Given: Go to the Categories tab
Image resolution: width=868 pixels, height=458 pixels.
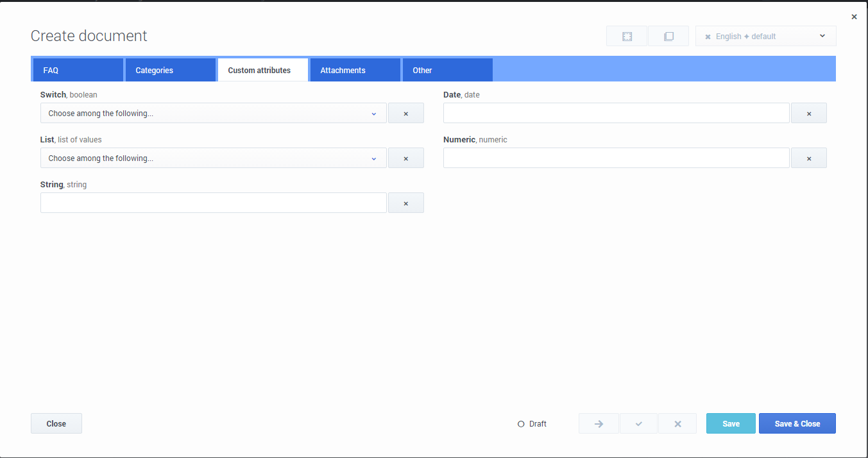Looking at the screenshot, I should pos(170,71).
